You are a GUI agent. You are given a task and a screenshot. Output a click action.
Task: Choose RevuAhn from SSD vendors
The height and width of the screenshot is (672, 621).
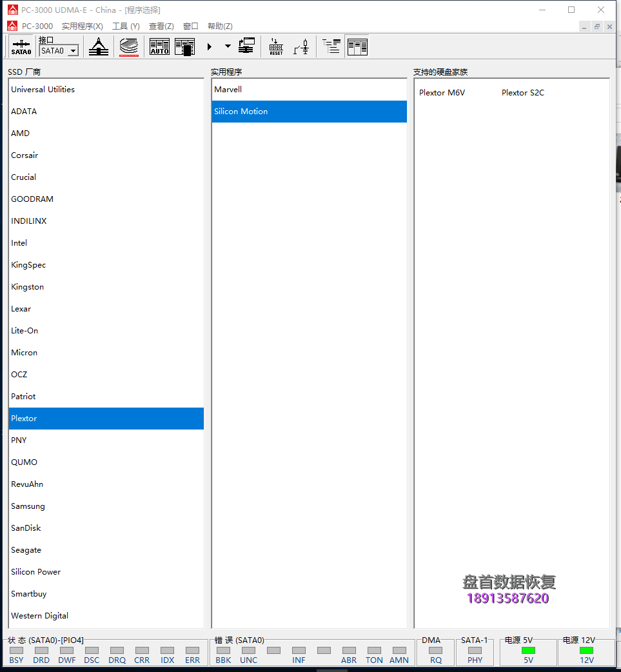(106, 484)
